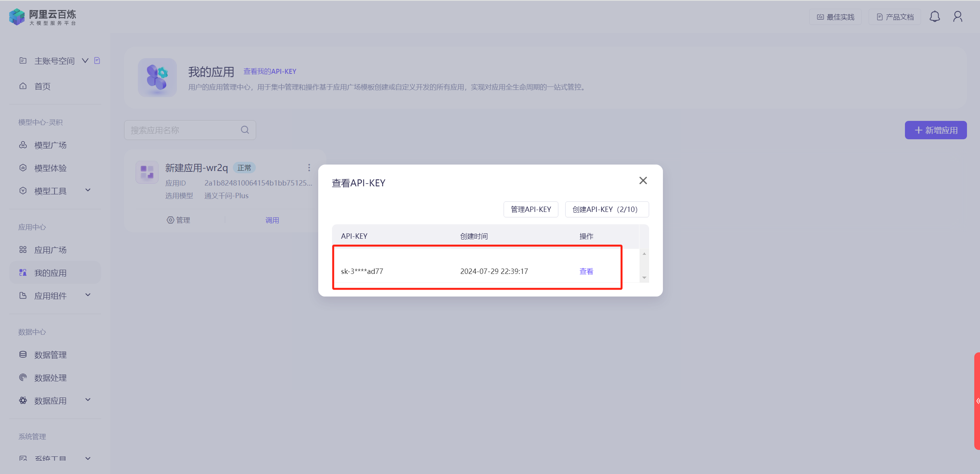Viewport: 980px width, 474px height.
Task: Open the user account profile icon
Action: pyautogui.click(x=957, y=17)
